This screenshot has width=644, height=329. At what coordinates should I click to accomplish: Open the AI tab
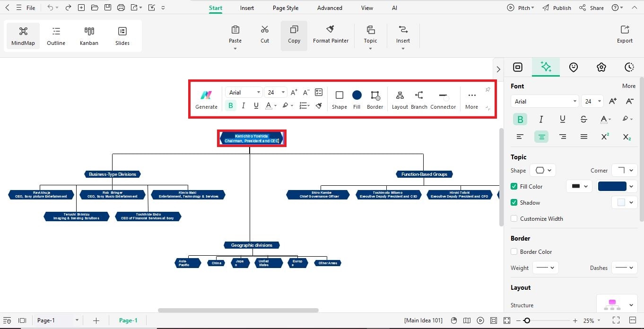click(x=394, y=8)
